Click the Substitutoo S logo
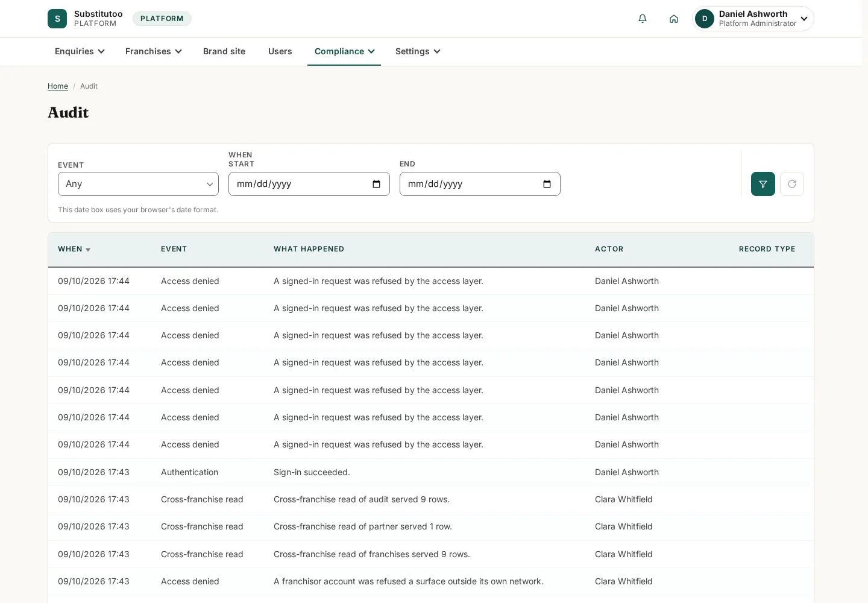This screenshot has width=868, height=603. (x=57, y=19)
